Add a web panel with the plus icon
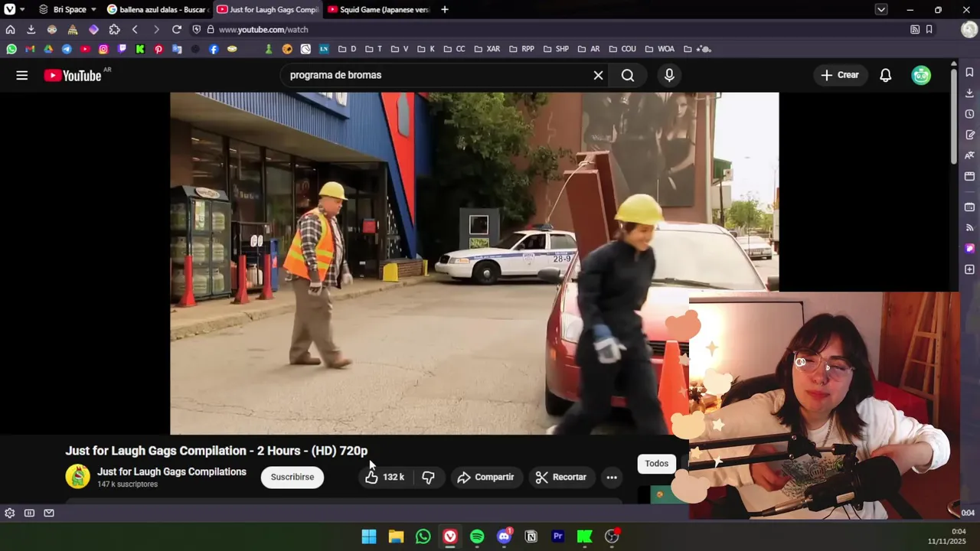Image resolution: width=980 pixels, height=551 pixels. [x=969, y=269]
